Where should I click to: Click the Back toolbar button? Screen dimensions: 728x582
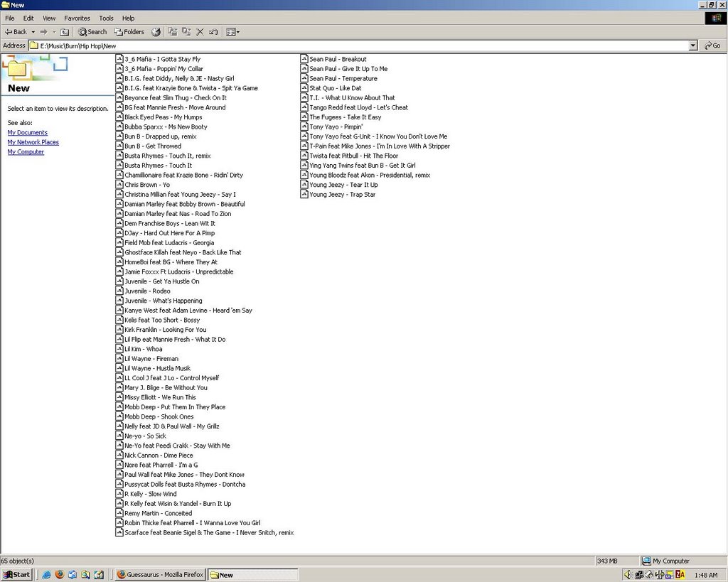pyautogui.click(x=16, y=32)
